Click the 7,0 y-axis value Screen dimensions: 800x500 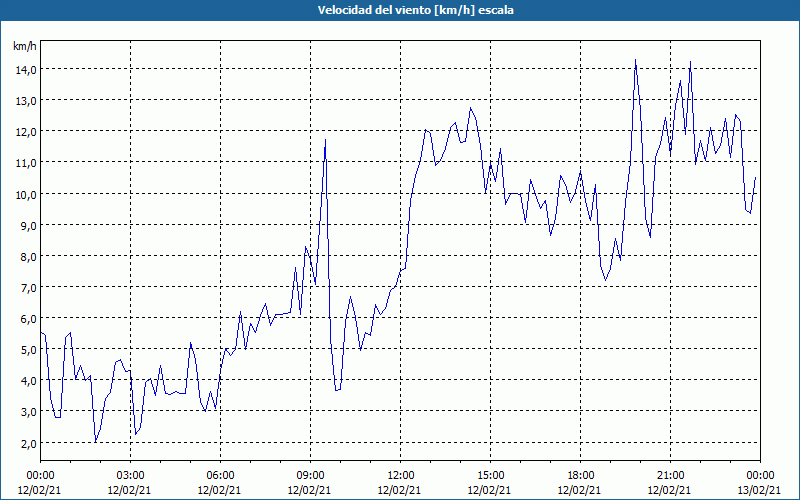tap(28, 288)
